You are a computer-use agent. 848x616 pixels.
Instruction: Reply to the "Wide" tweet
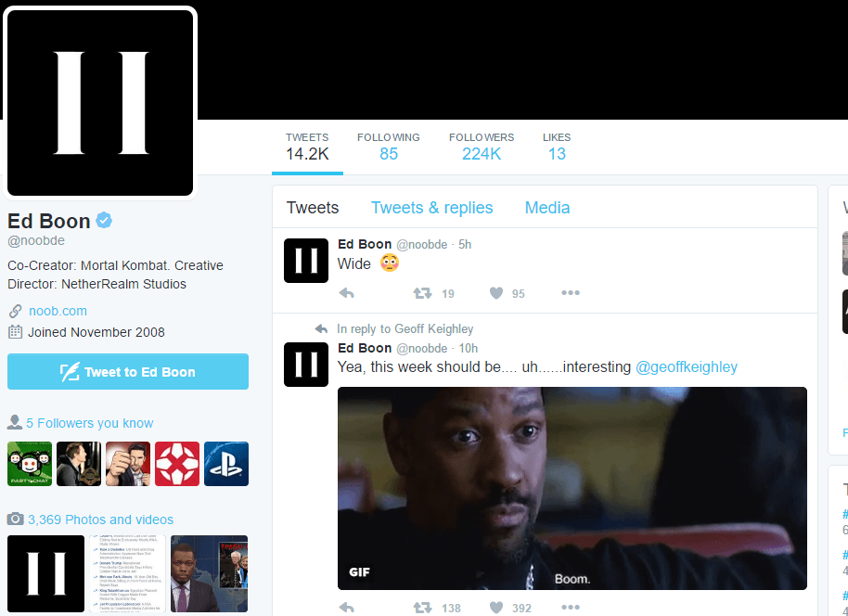[x=347, y=293]
